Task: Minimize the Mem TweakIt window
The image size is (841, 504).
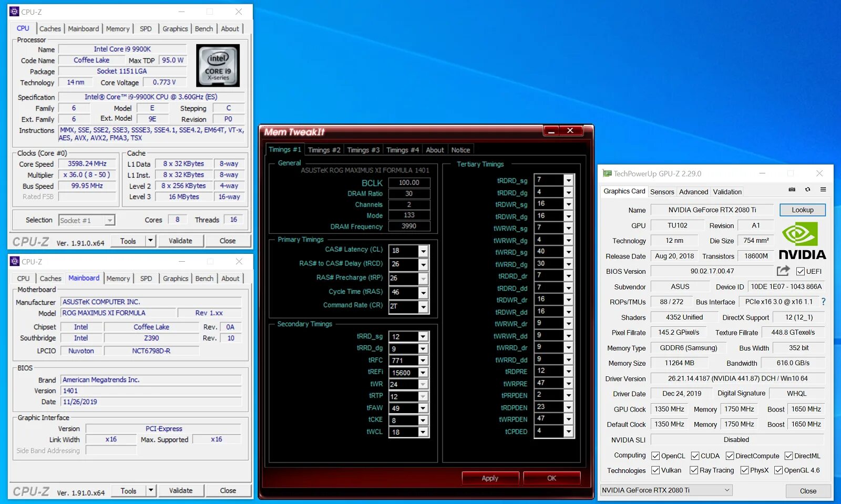Action: (551, 131)
